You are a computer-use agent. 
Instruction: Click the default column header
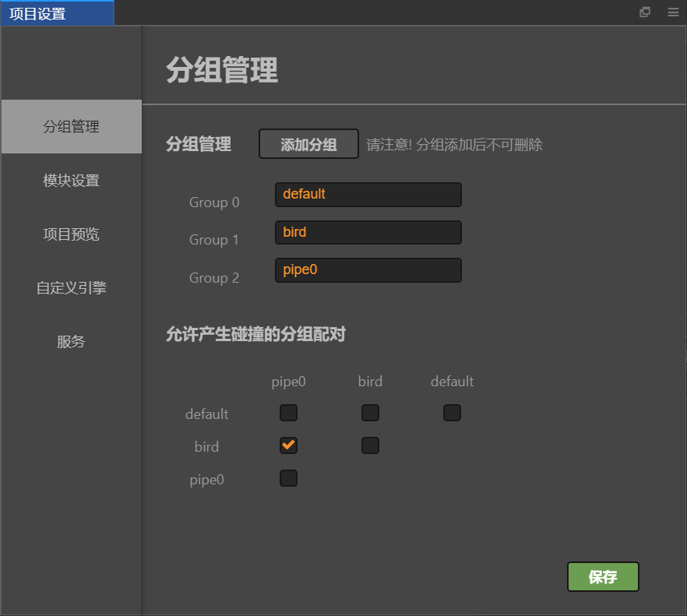point(452,381)
